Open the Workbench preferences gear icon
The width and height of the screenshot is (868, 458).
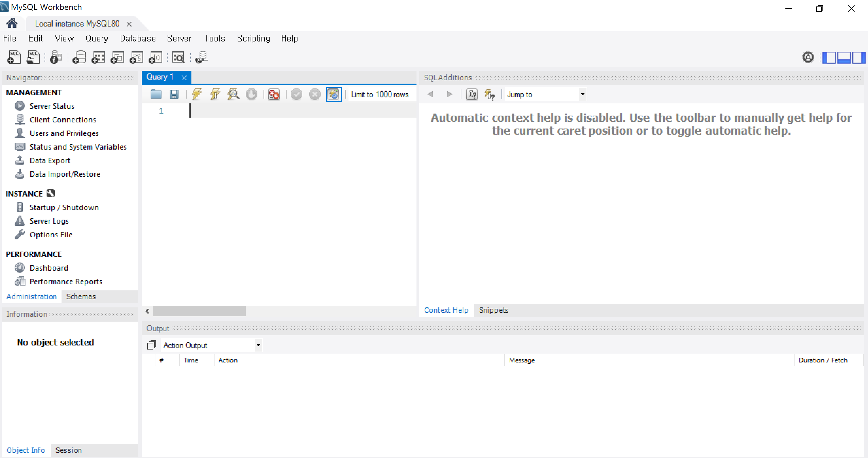[x=808, y=57]
